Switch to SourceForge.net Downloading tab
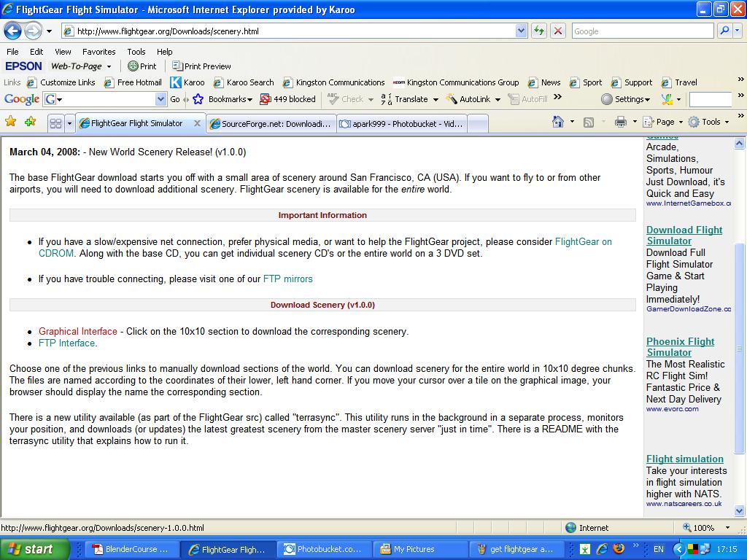This screenshot has width=747, height=560. click(271, 124)
